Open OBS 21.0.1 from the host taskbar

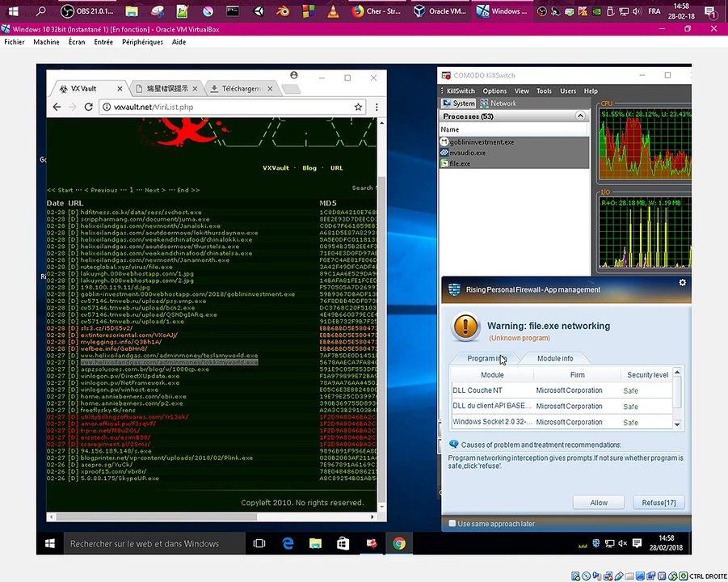[86, 11]
